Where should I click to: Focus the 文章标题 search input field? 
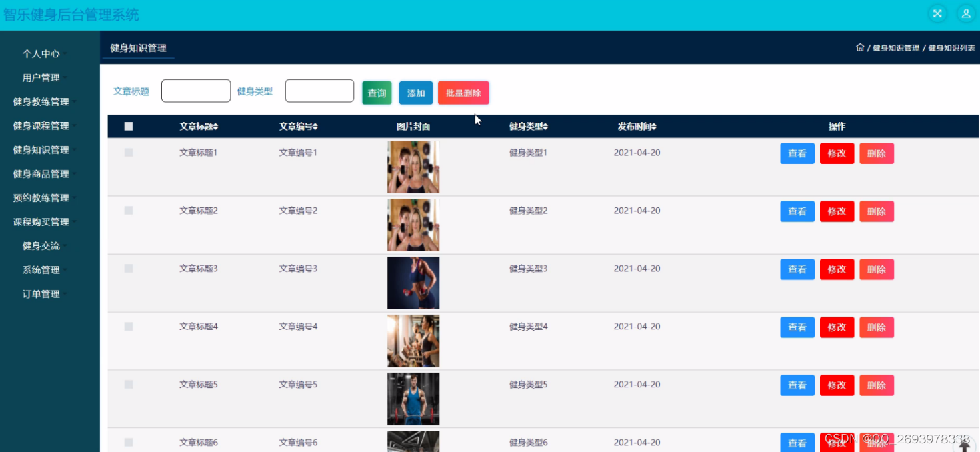click(x=196, y=91)
